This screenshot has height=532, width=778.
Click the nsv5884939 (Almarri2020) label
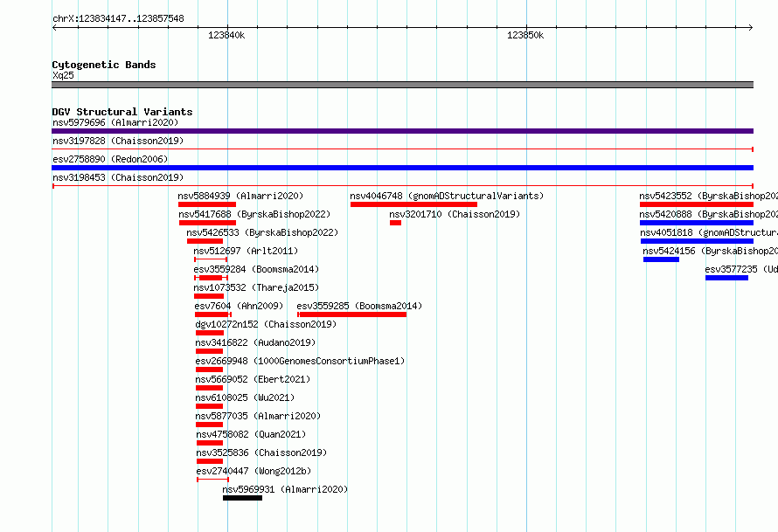(240, 196)
